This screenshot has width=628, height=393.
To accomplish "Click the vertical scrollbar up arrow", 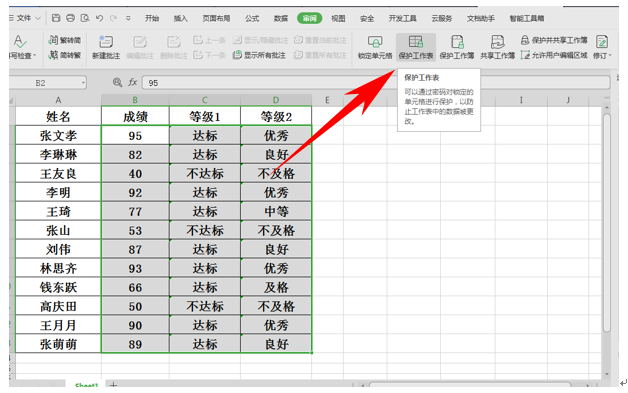I will point(607,108).
